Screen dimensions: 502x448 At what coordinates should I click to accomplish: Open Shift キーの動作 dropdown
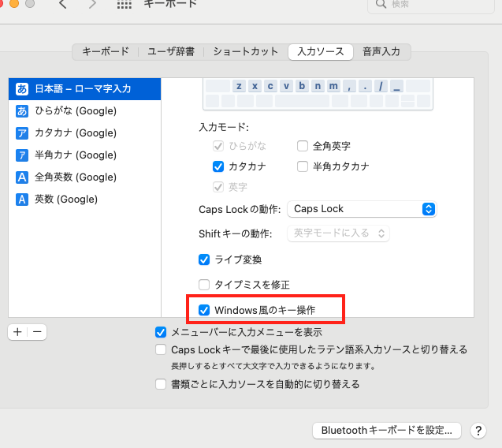click(338, 233)
